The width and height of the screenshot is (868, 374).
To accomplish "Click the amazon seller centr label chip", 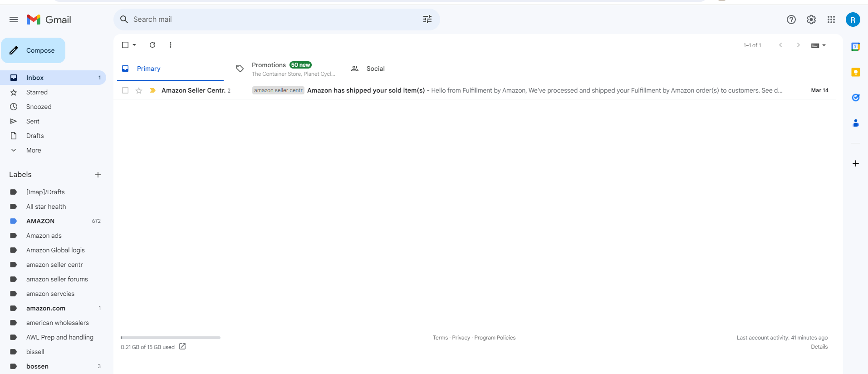I will point(278,90).
